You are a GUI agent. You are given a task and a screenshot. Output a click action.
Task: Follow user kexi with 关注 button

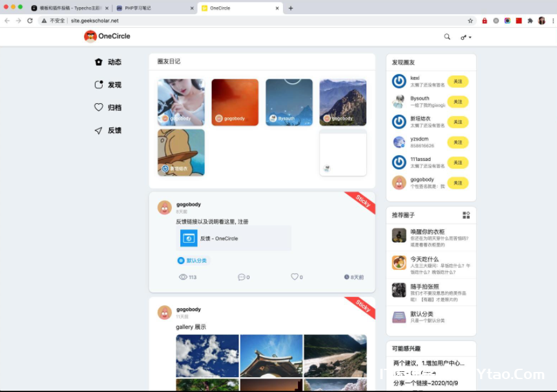tap(457, 81)
